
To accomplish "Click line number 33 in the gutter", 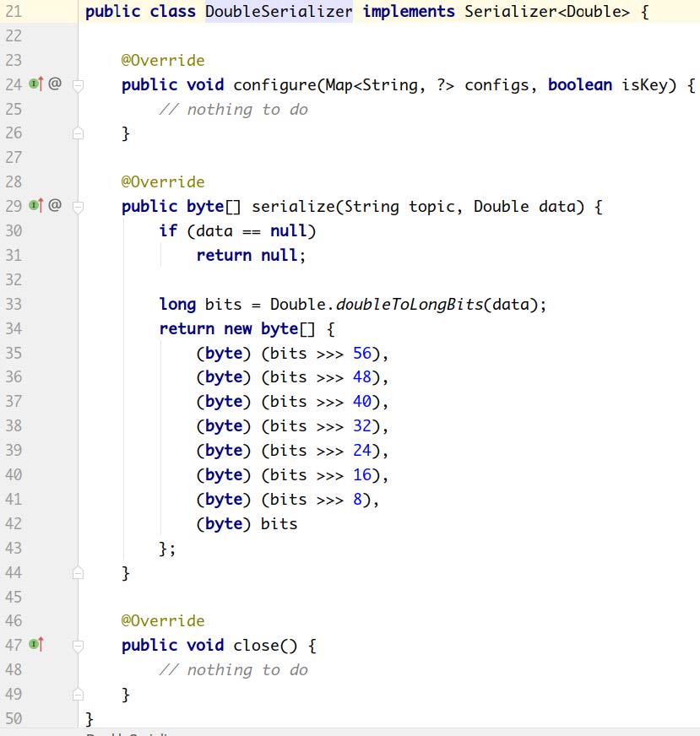I will pyautogui.click(x=14, y=304).
